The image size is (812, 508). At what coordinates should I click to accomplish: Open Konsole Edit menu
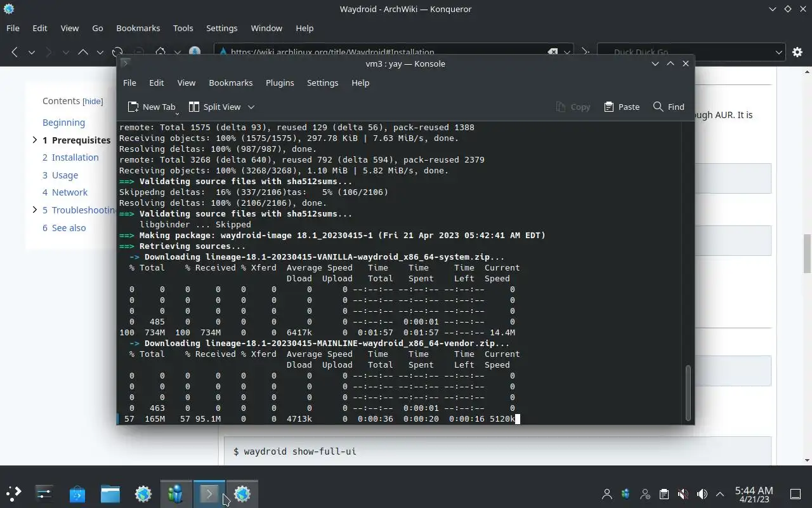(157, 83)
